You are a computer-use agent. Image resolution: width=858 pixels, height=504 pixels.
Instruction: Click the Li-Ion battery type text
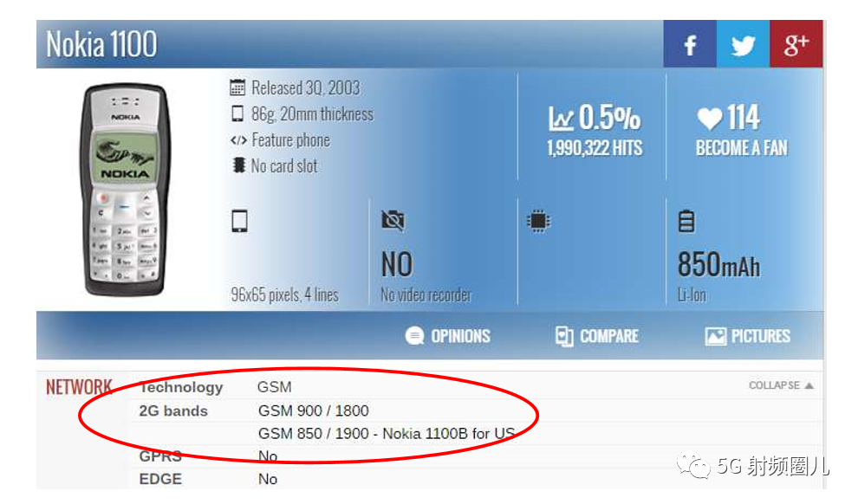coord(692,295)
